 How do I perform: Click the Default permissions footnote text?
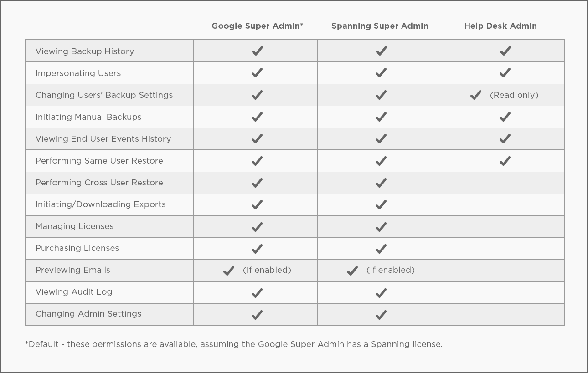coord(234,344)
